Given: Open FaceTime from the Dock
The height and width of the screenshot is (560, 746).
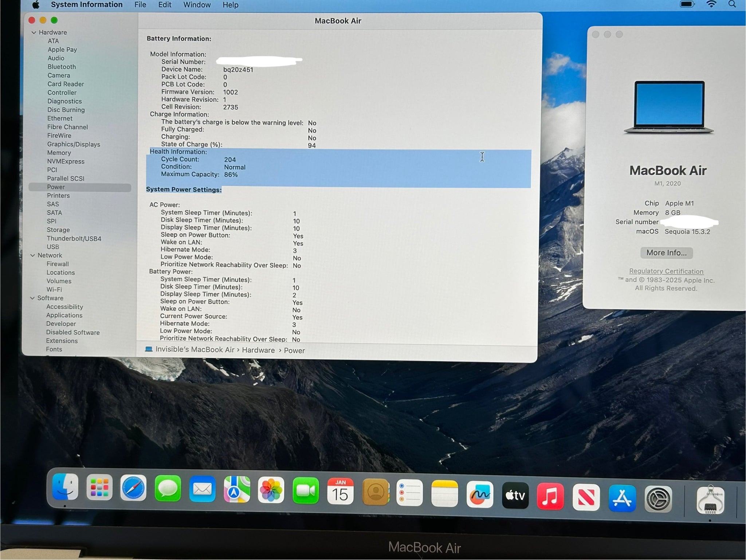Looking at the screenshot, I should tap(305, 491).
